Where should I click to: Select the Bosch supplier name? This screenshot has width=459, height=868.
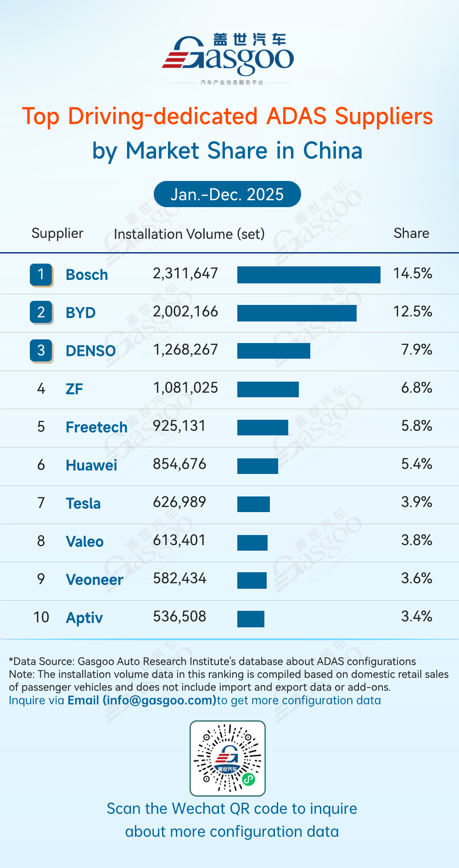click(x=87, y=275)
